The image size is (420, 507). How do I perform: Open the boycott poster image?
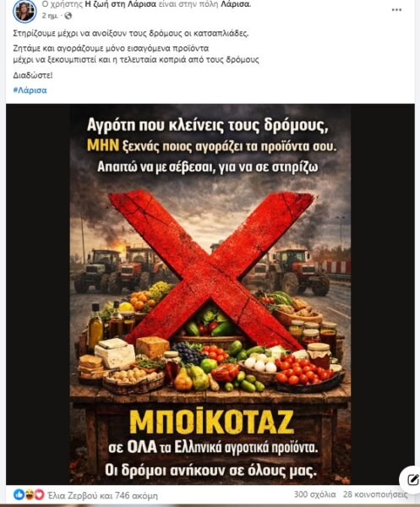coord(210,294)
